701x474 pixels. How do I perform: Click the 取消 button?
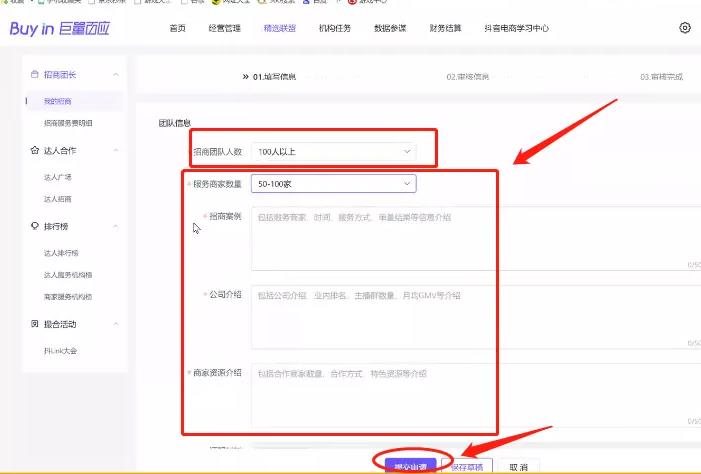518,466
